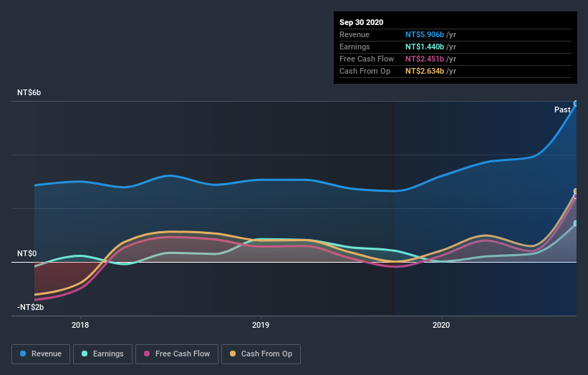Click the NT$2.634b cash from op value

pos(425,71)
